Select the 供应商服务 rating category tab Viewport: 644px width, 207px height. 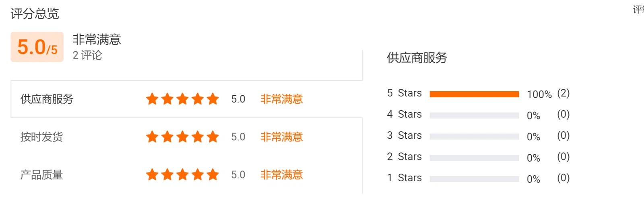(47, 99)
